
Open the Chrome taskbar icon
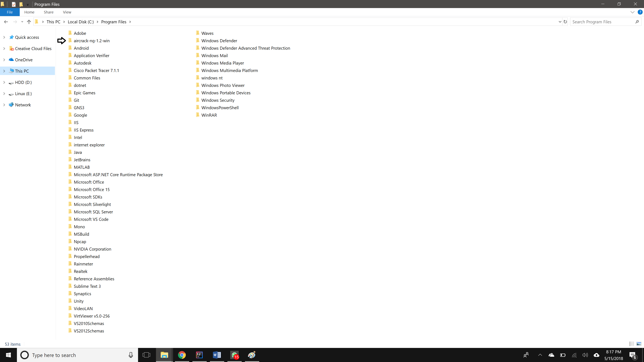pyautogui.click(x=182, y=355)
